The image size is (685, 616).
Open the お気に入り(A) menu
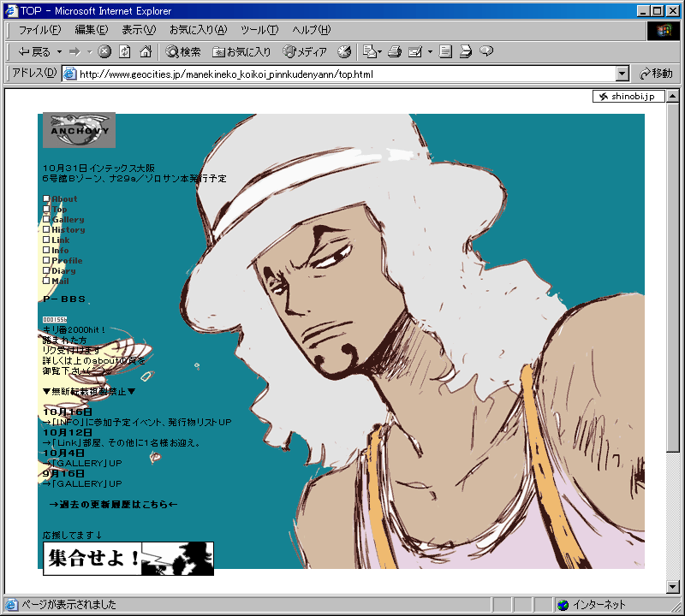(x=199, y=30)
